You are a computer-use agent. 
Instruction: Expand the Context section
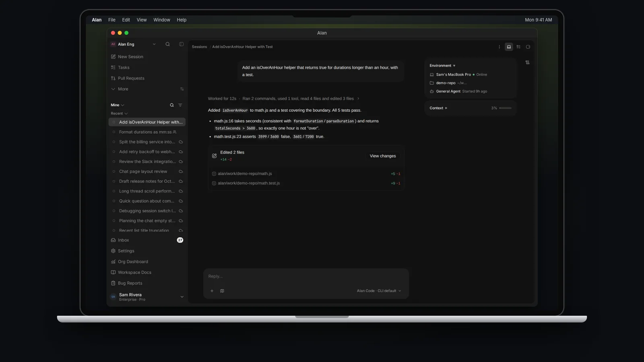click(x=438, y=108)
